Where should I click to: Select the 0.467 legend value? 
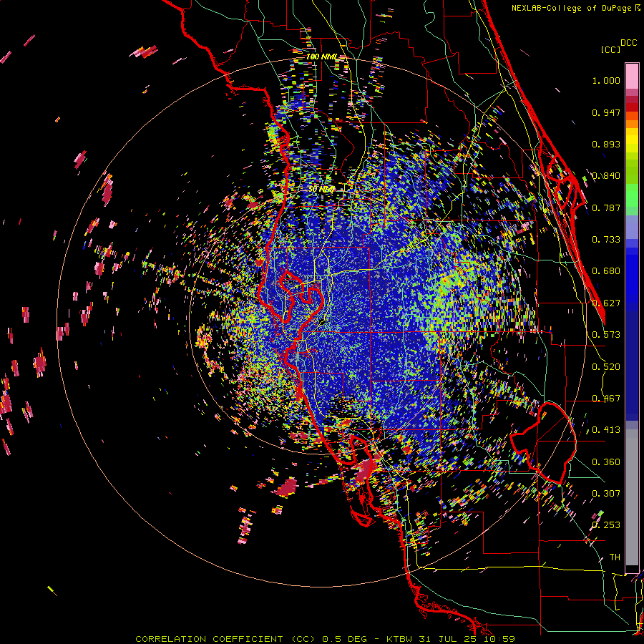click(606, 399)
